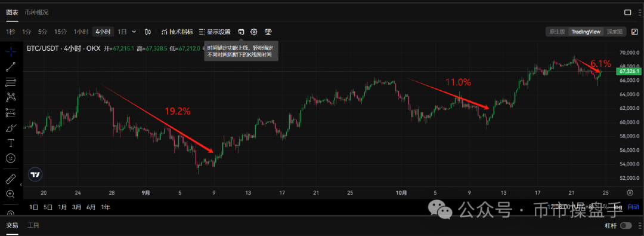Switch to 1分 interval
The height and width of the screenshot is (236, 644).
[27, 32]
